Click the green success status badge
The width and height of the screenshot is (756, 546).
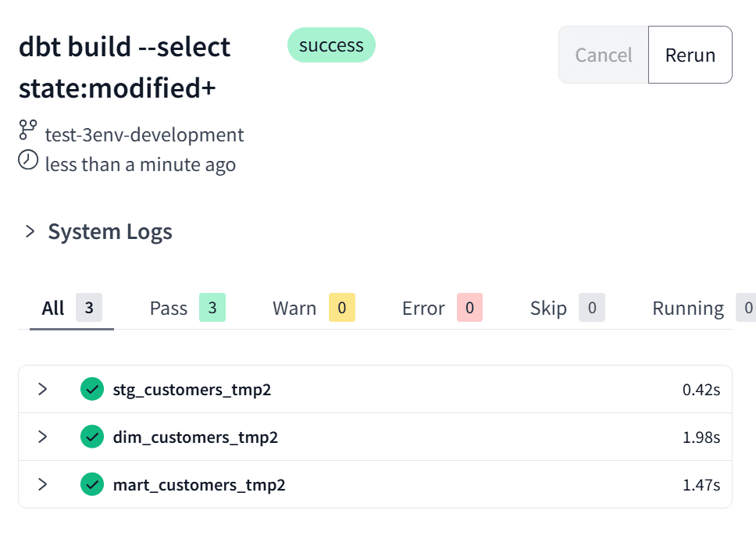click(331, 45)
